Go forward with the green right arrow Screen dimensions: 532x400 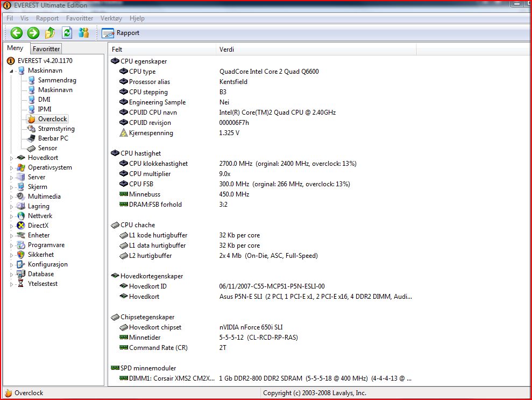pyautogui.click(x=33, y=33)
